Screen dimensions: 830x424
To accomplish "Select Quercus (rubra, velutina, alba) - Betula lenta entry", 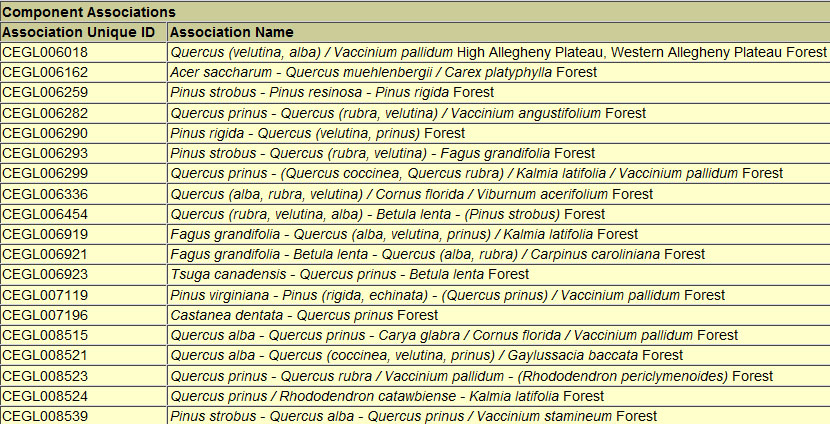I will tap(387, 214).
